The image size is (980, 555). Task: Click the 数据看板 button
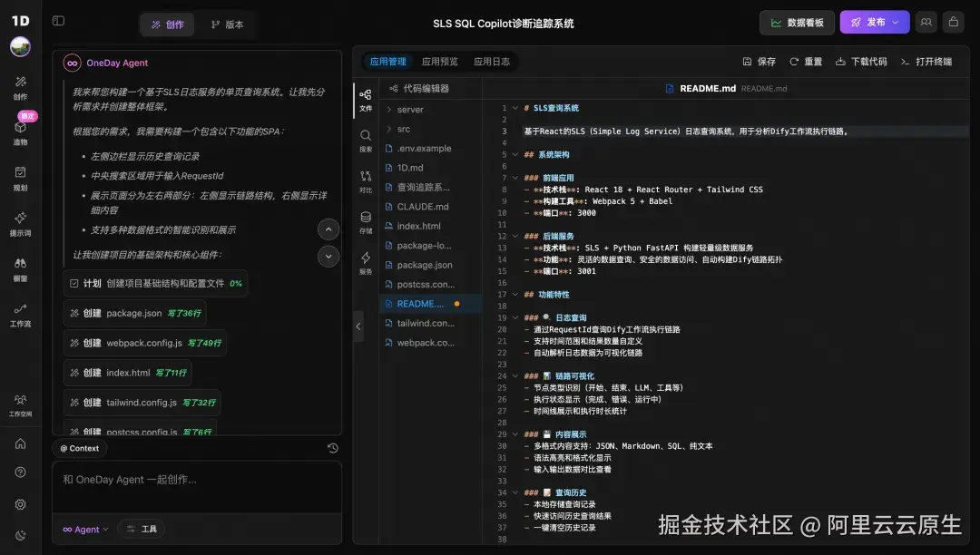797,21
